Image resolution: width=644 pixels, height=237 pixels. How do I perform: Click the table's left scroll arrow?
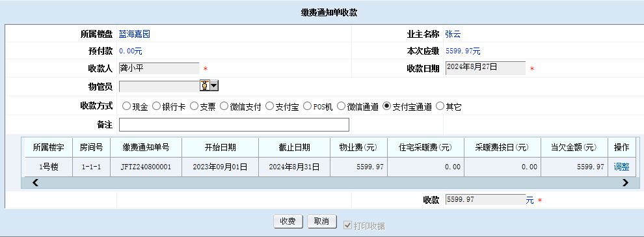pos(35,183)
